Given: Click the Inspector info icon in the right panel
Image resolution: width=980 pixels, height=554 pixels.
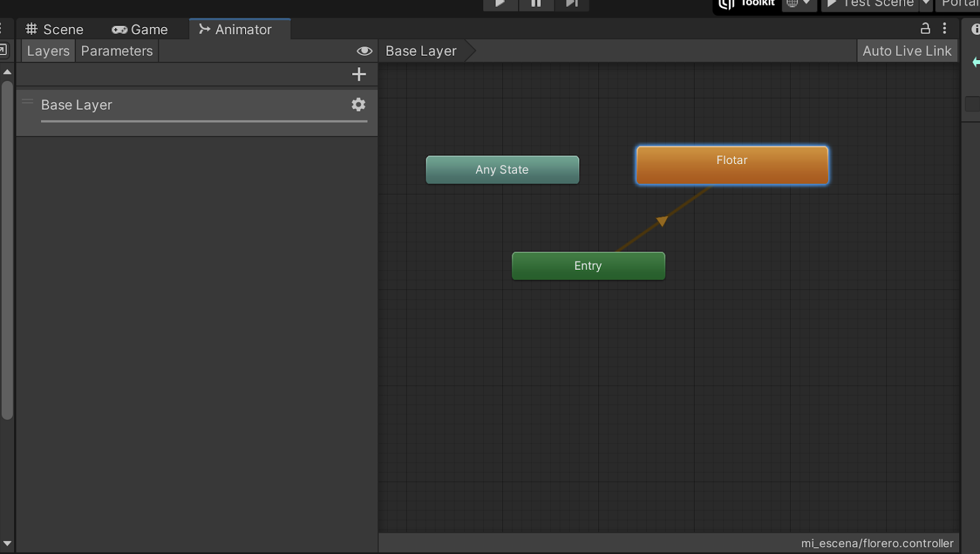Looking at the screenshot, I should 975,29.
